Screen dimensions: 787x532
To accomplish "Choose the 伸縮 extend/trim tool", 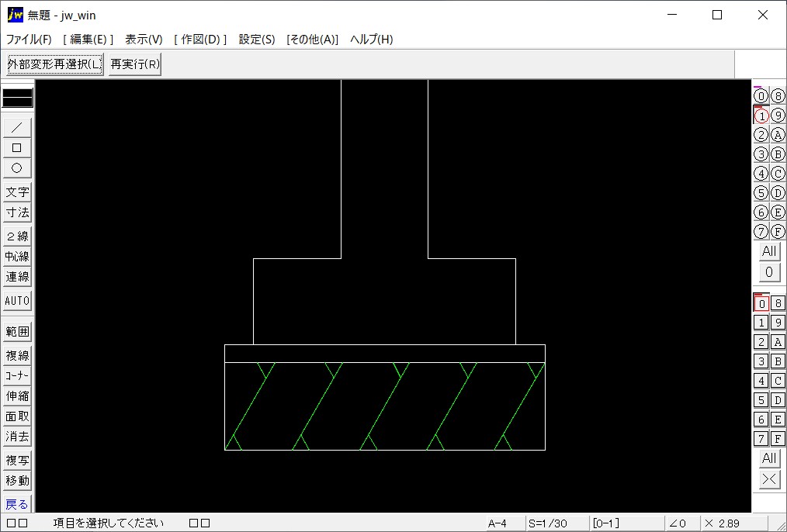I will pyautogui.click(x=17, y=396).
